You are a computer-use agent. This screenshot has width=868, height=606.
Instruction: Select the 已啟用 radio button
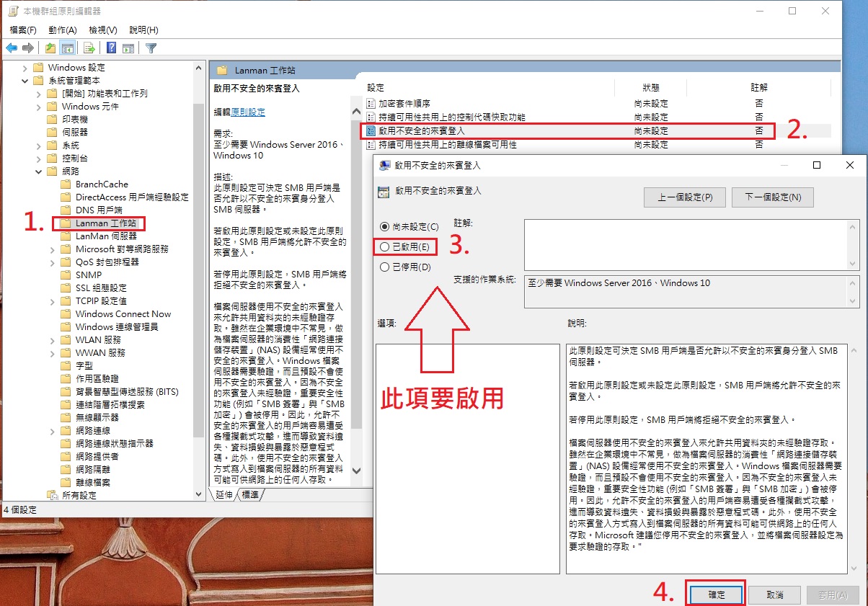tap(384, 247)
